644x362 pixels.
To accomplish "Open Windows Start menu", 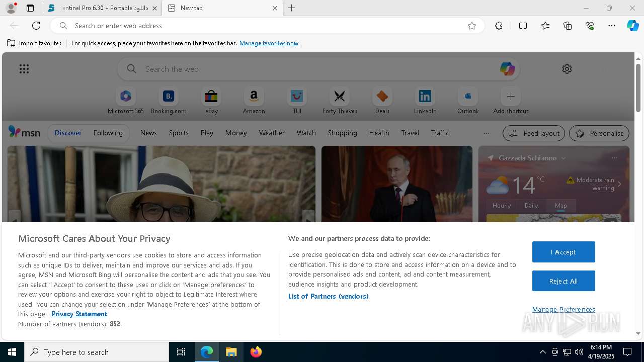I will pos(12,352).
